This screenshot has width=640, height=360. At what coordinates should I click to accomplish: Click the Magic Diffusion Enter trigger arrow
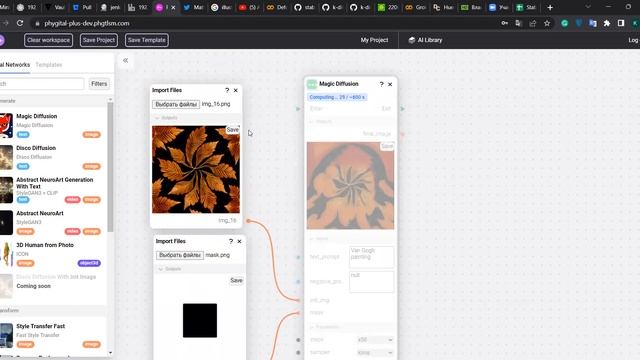[x=298, y=109]
